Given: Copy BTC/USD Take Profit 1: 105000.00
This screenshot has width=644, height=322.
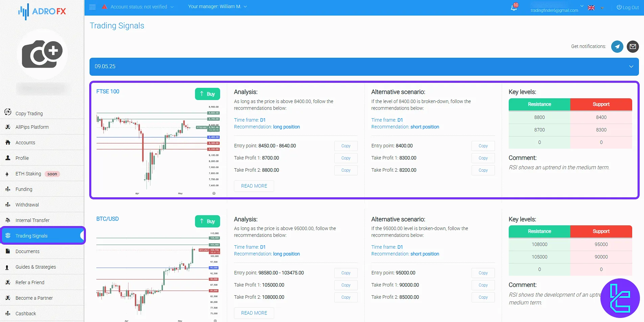Looking at the screenshot, I should tap(346, 285).
